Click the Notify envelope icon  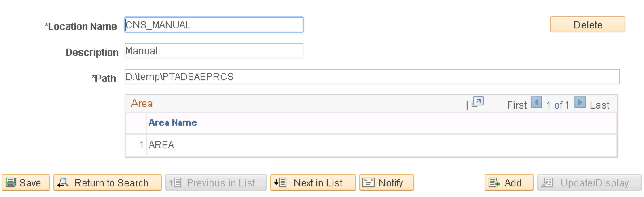point(368,183)
